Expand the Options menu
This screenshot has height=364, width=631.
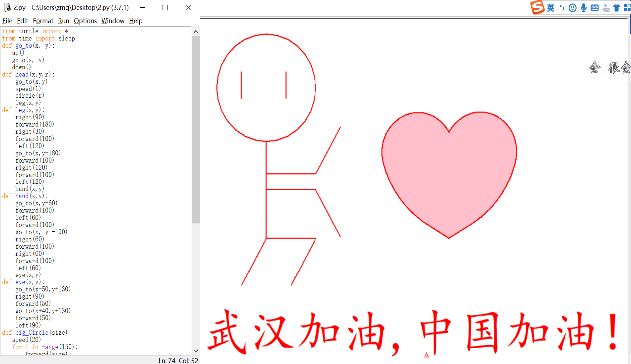(85, 21)
